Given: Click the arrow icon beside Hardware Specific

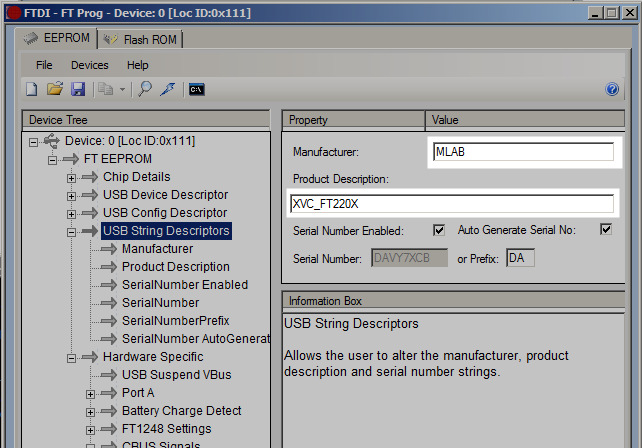Looking at the screenshot, I should (90, 357).
